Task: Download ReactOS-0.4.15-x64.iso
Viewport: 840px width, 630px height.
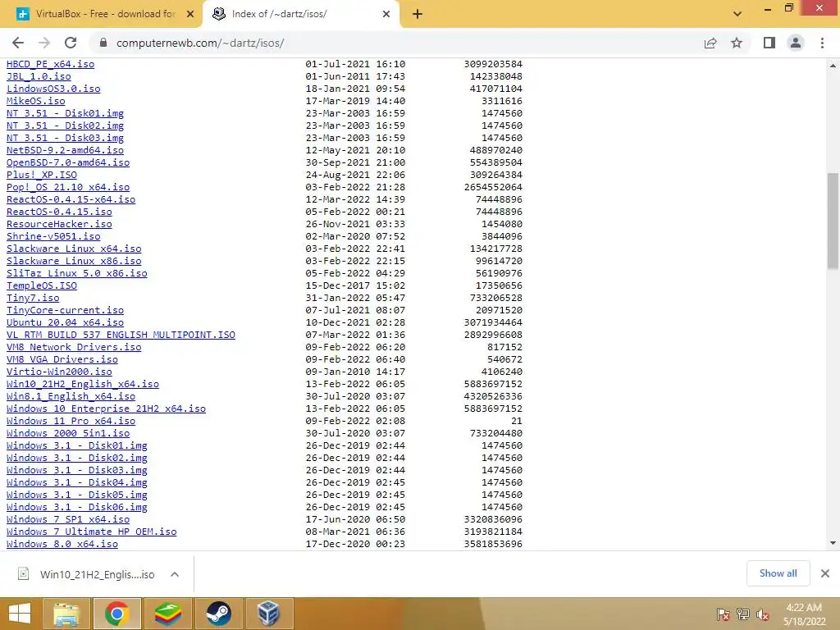Action: coord(71,199)
